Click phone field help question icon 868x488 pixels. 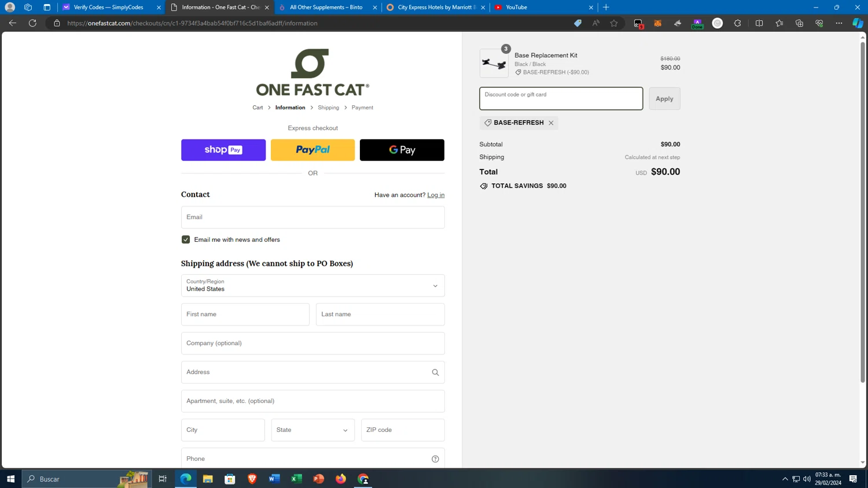435,459
